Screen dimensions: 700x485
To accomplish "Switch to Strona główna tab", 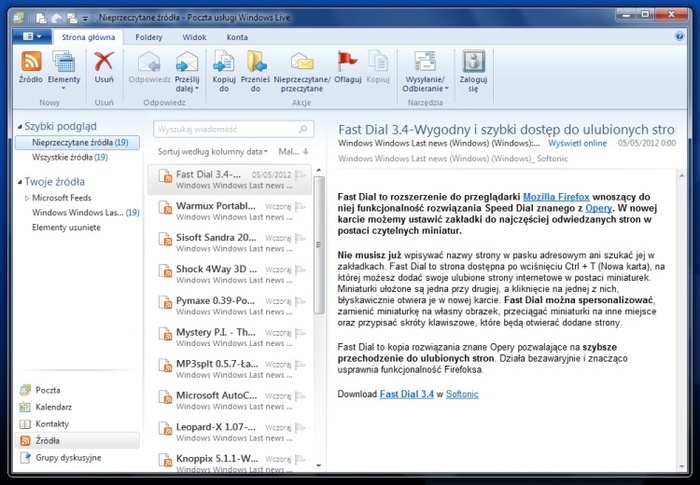I will coord(88,37).
